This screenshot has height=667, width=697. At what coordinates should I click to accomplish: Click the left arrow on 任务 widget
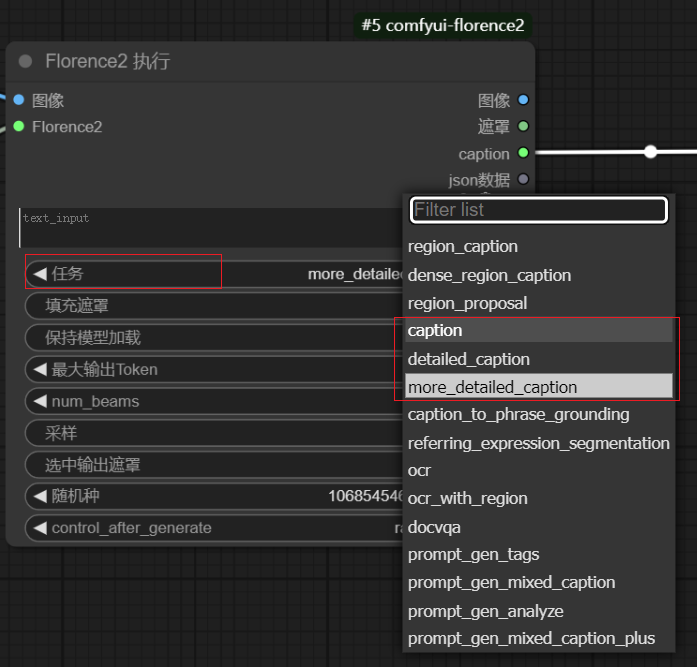click(40, 274)
